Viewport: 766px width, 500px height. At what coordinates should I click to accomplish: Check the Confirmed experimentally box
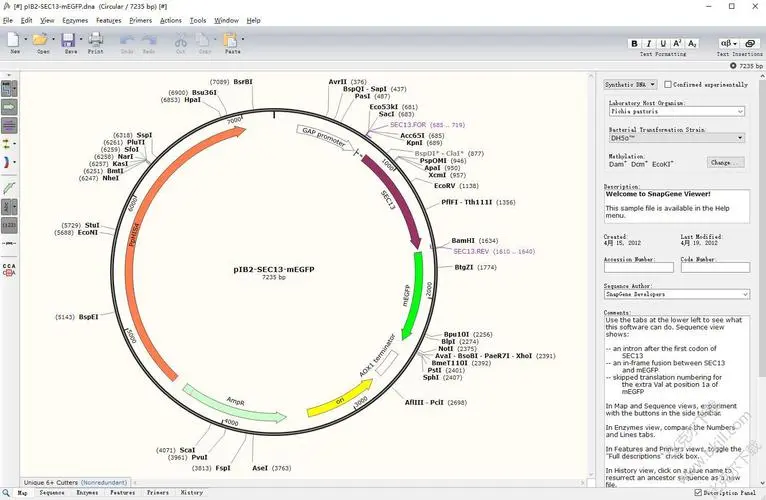tap(667, 85)
